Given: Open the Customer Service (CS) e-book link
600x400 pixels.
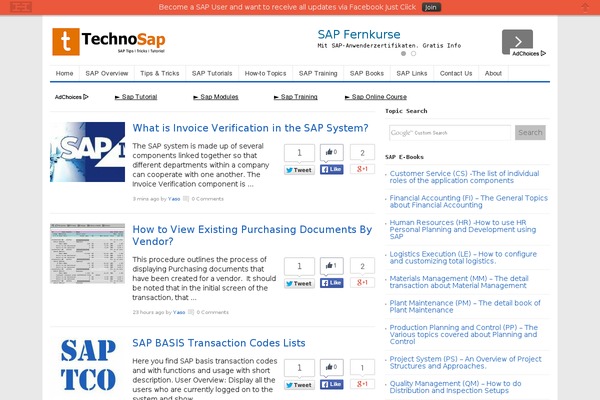Looking at the screenshot, I should pyautogui.click(x=465, y=177).
